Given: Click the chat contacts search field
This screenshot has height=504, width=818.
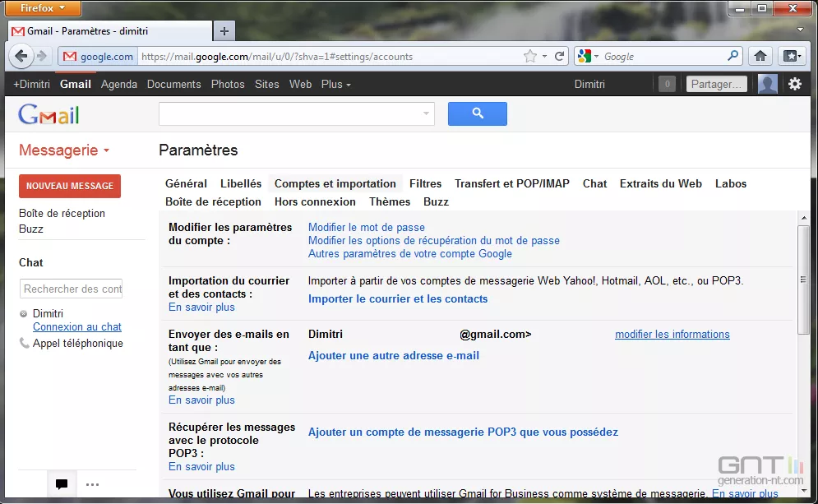Looking at the screenshot, I should point(71,289).
